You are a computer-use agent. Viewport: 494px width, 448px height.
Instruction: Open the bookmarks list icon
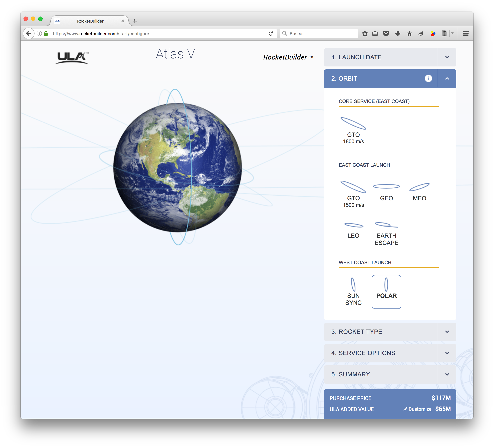[375, 34]
